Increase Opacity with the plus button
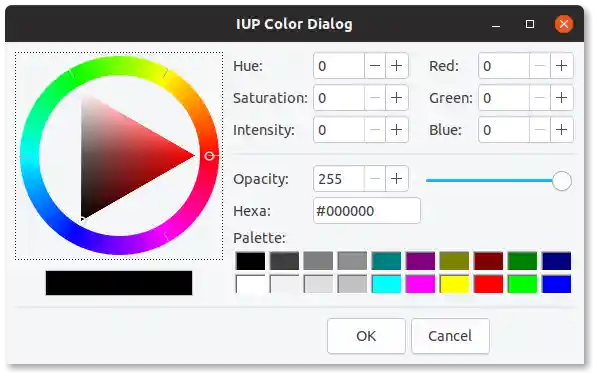593x373 pixels. pyautogui.click(x=396, y=179)
